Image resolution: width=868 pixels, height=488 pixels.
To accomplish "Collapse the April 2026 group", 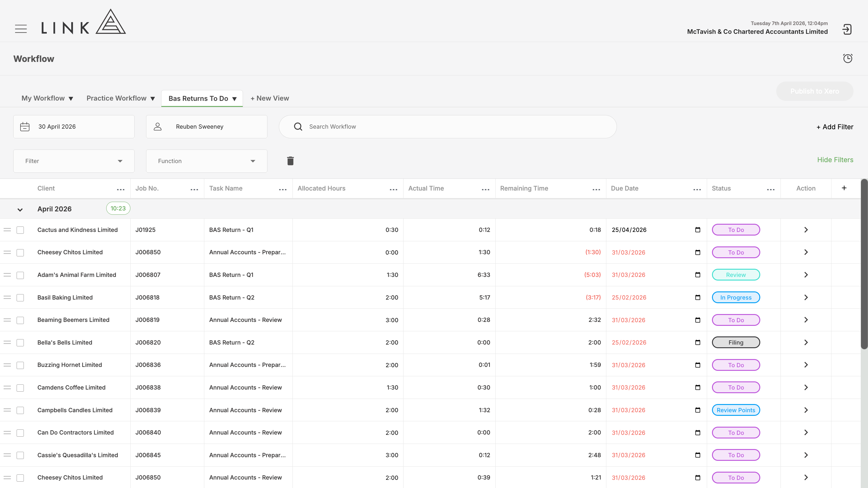I will tap(20, 210).
